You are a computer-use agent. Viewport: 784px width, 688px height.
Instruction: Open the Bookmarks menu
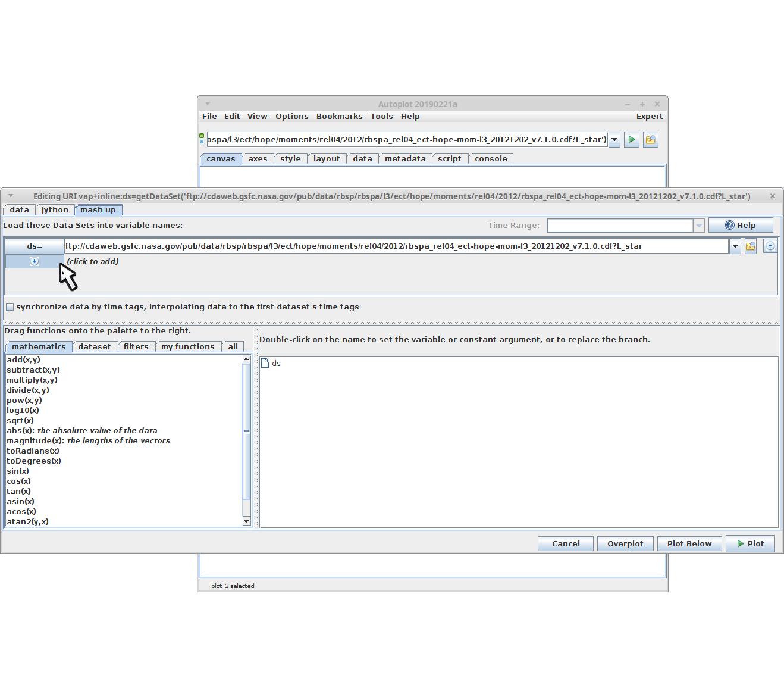(x=339, y=117)
